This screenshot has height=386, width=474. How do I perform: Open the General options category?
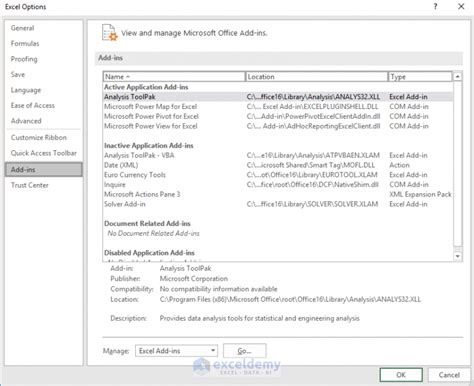coord(22,28)
